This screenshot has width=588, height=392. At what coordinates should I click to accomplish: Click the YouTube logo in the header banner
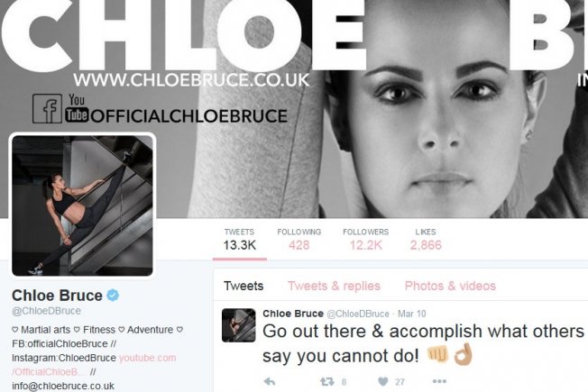[77, 108]
